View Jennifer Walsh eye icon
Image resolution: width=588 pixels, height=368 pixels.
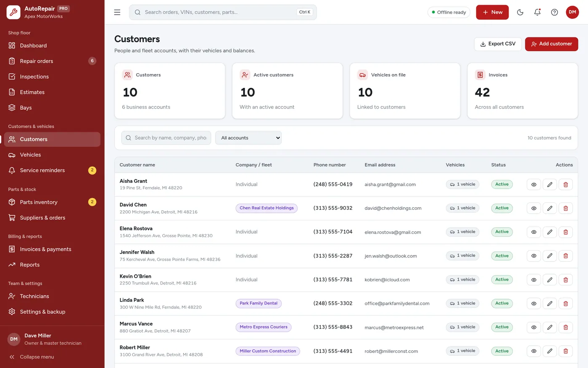[x=533, y=256]
